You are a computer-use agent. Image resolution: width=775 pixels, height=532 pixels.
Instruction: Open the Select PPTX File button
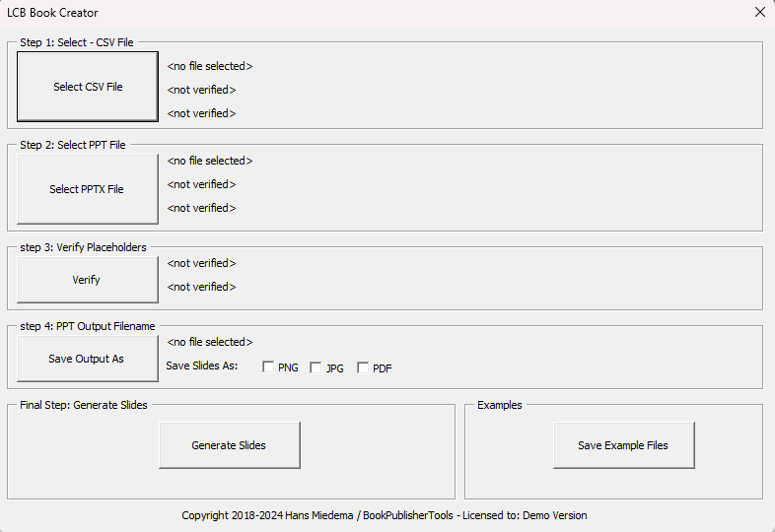coord(88,189)
